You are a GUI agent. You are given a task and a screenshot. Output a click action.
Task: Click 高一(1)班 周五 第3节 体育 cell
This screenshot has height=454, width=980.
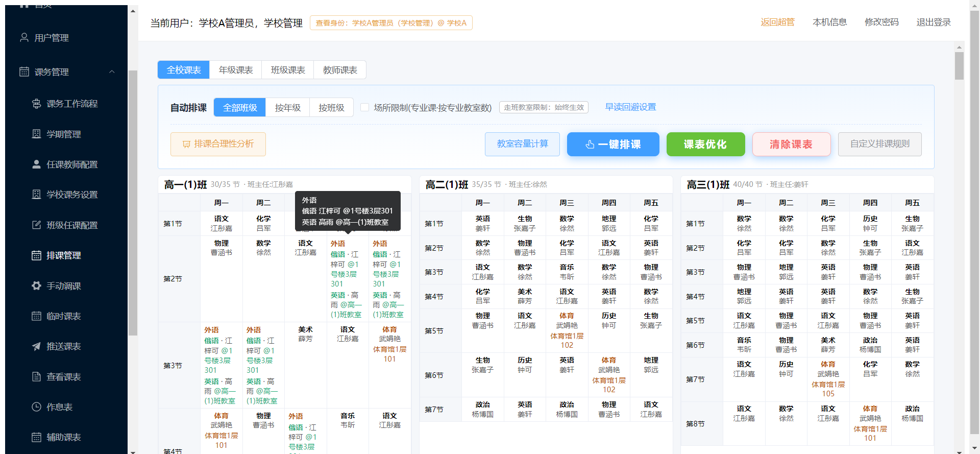click(389, 365)
